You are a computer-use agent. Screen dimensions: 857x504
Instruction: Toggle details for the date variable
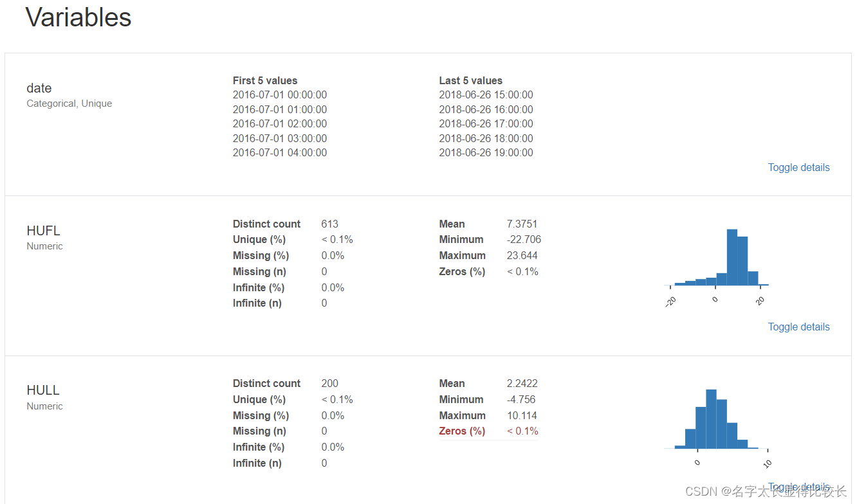(798, 167)
